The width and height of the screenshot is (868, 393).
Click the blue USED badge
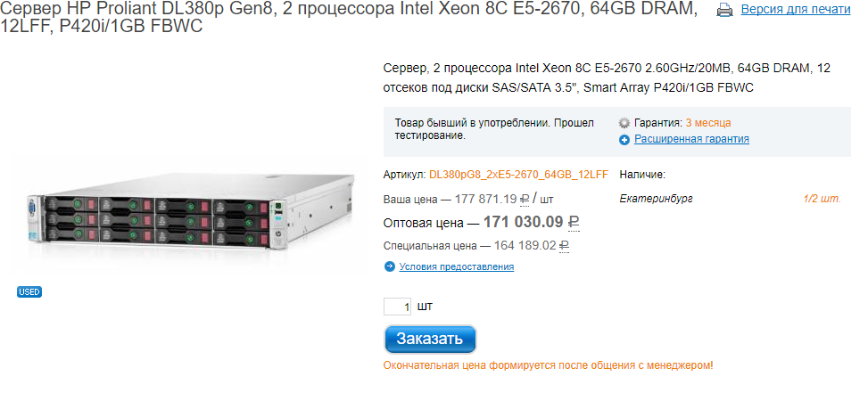(x=29, y=291)
